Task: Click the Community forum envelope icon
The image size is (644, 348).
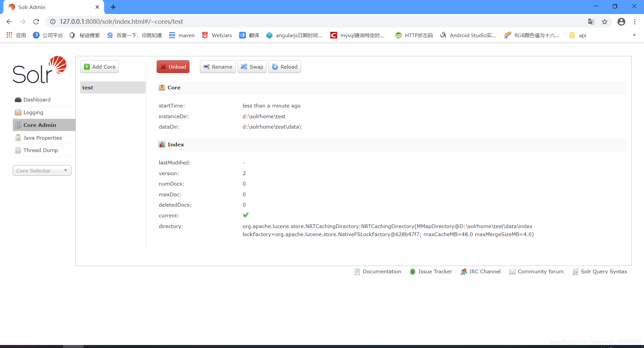Action: [513, 272]
